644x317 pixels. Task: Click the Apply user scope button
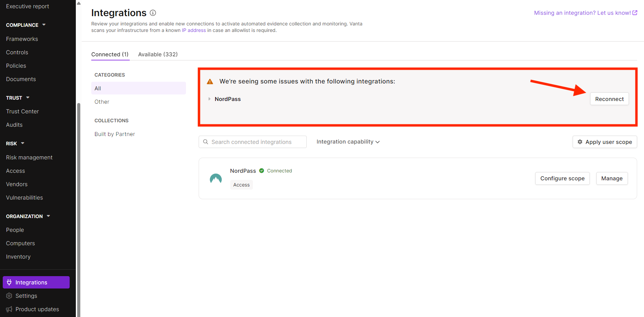(605, 142)
